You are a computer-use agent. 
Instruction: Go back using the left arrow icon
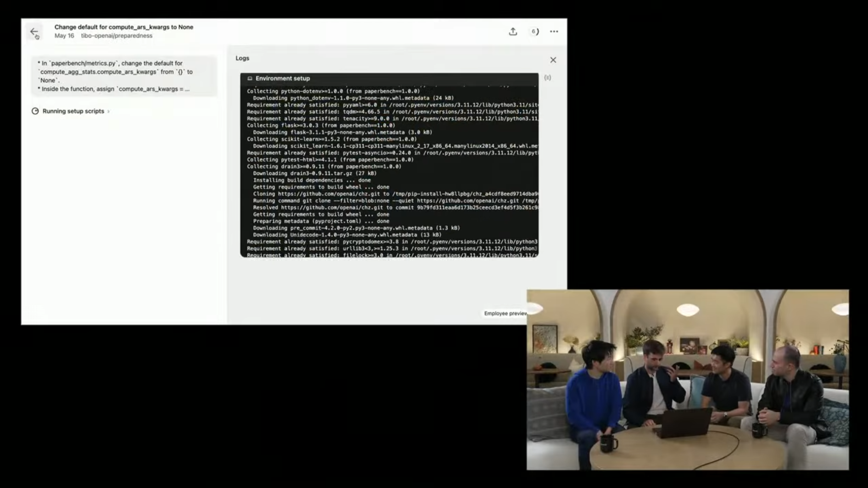tap(34, 32)
